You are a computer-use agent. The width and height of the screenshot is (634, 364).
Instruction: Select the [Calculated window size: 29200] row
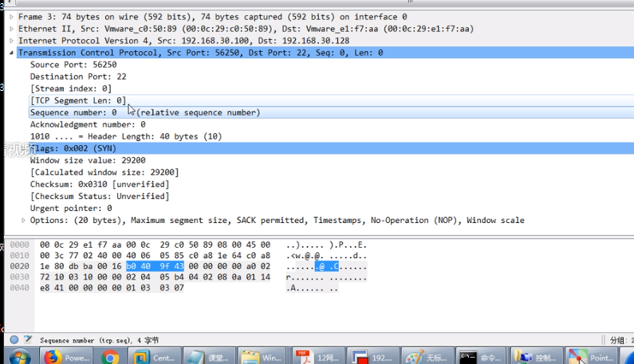(x=331, y=173)
